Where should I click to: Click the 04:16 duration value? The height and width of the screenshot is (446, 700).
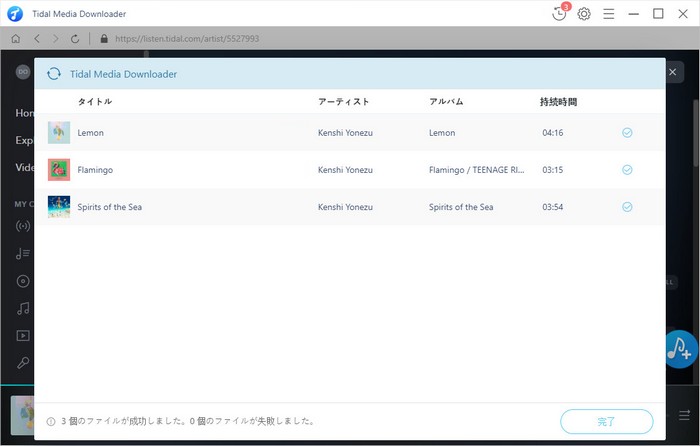point(553,133)
